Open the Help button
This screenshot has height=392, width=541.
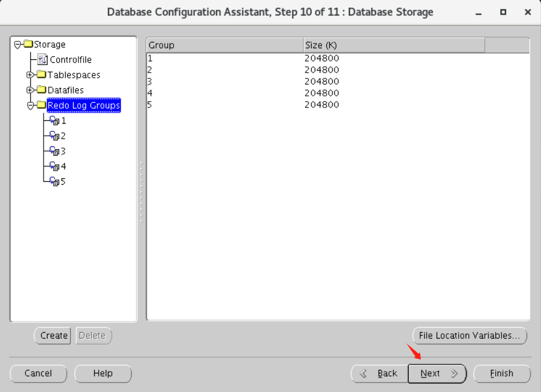[103, 373]
